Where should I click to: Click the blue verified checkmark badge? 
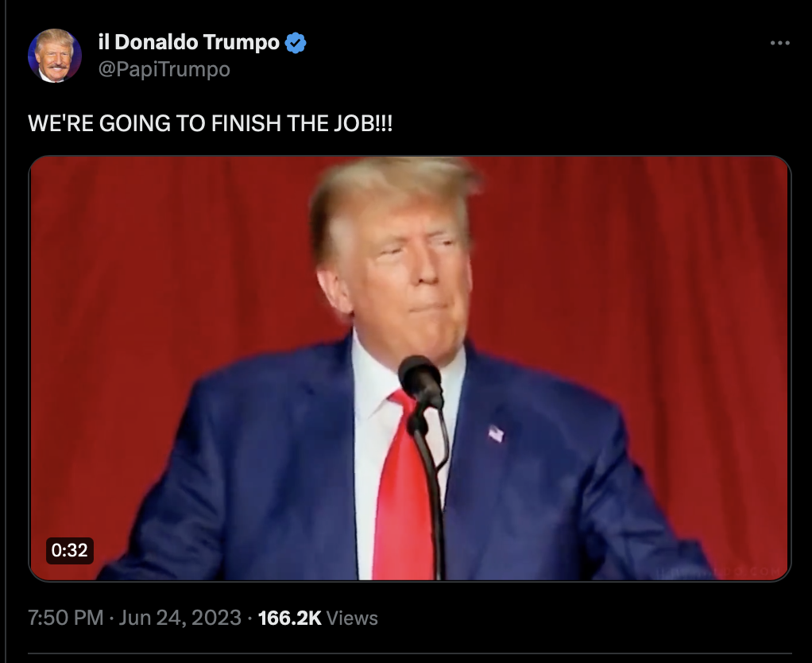[x=296, y=43]
